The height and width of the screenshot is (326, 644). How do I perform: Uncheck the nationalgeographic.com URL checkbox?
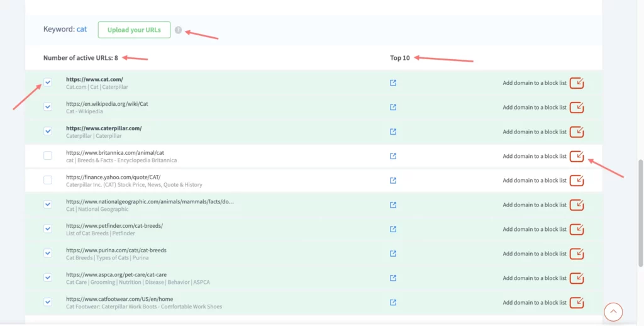(48, 205)
